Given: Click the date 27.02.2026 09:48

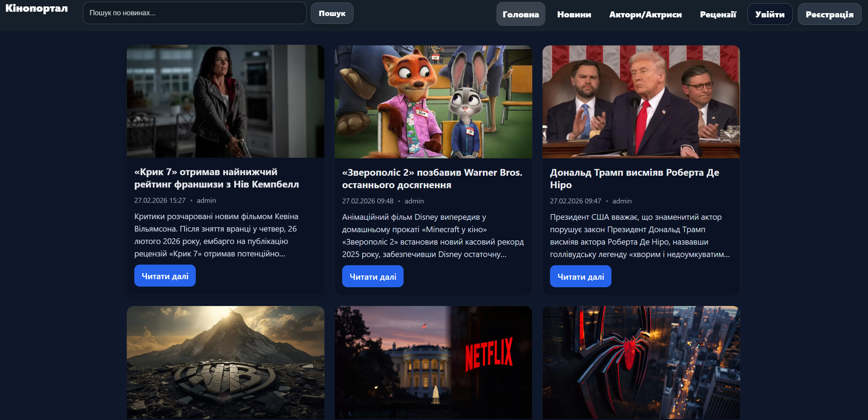Looking at the screenshot, I should (368, 201).
